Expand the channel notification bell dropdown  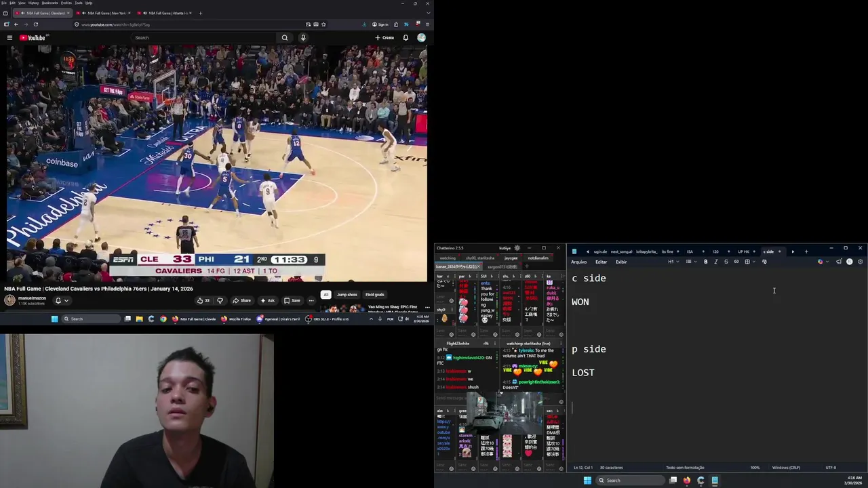tap(66, 300)
